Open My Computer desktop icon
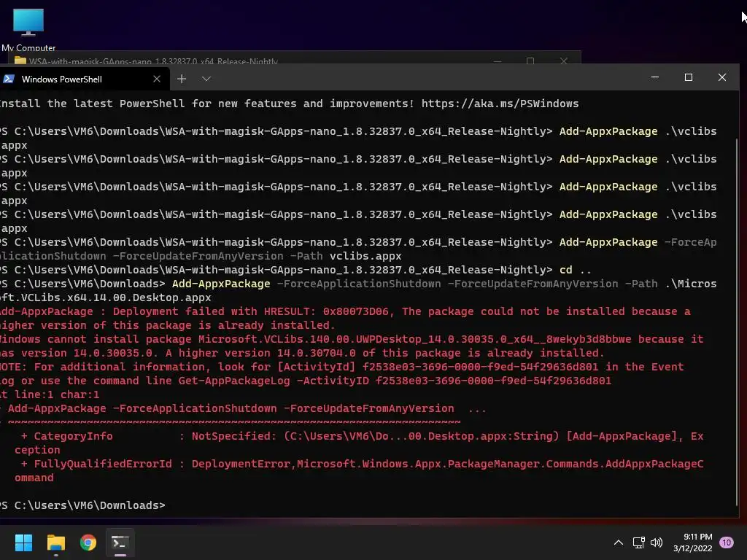This screenshot has height=560, width=747. 28,28
